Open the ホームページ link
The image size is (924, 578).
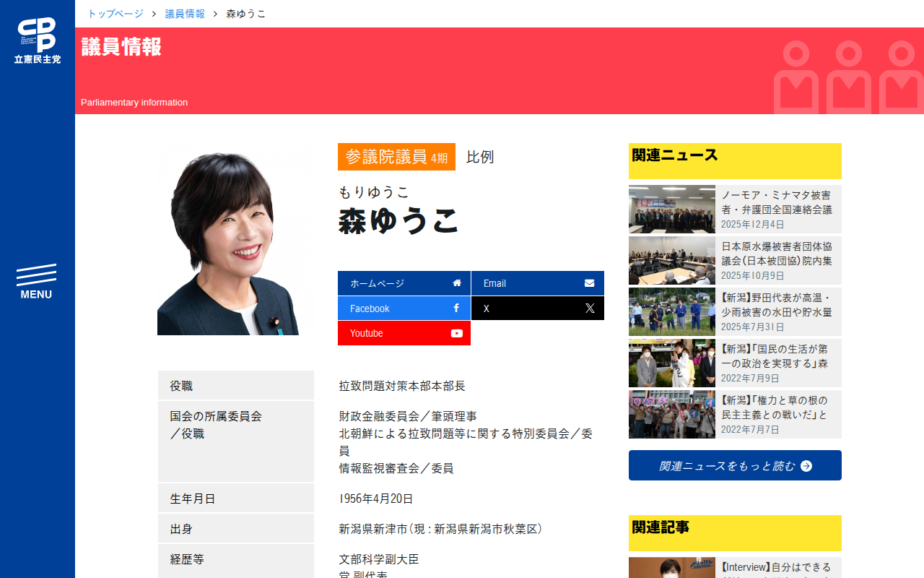pyautogui.click(x=404, y=283)
